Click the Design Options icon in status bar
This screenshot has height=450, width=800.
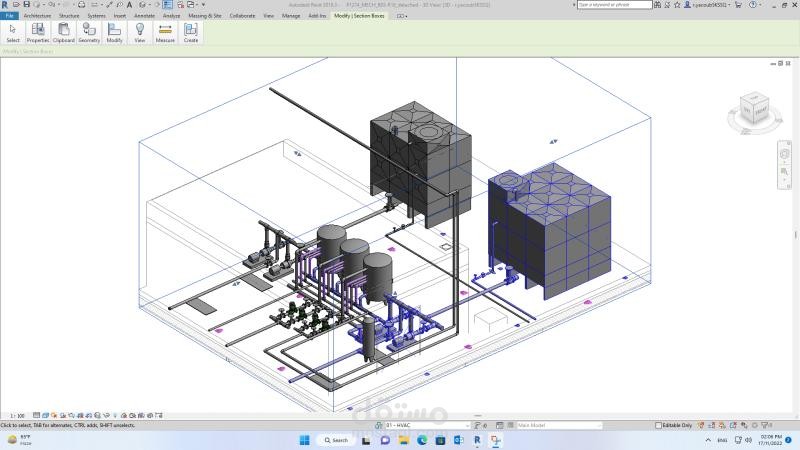click(500, 425)
